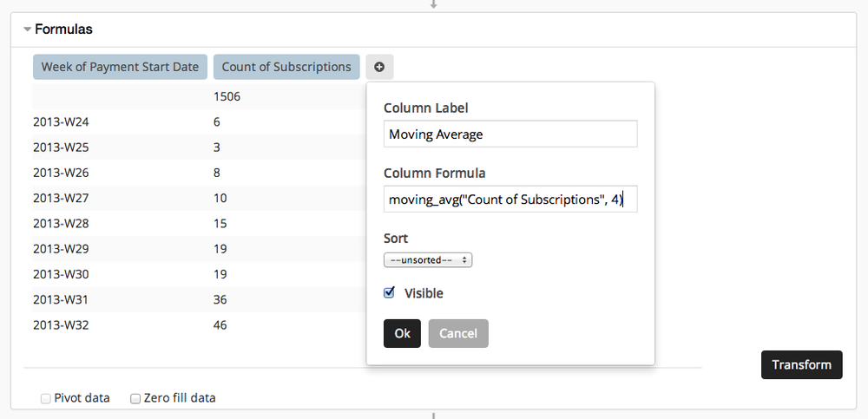Viewport: 868px width, 419px height.
Task: Cancel the column dialog
Action: point(458,334)
